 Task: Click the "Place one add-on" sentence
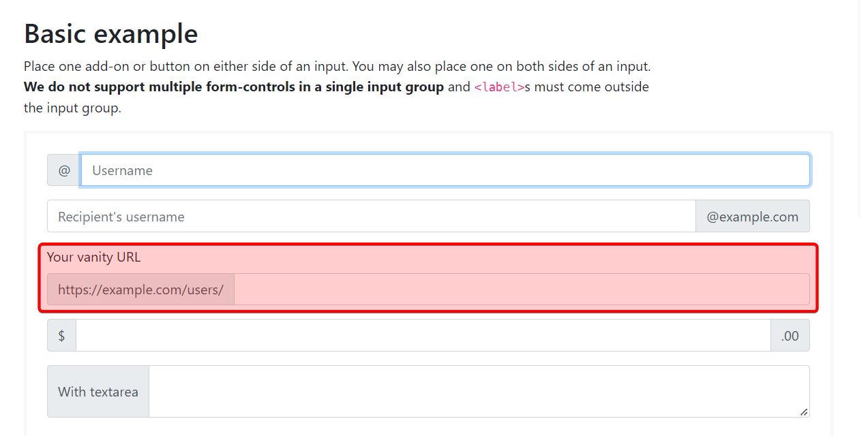pos(185,67)
